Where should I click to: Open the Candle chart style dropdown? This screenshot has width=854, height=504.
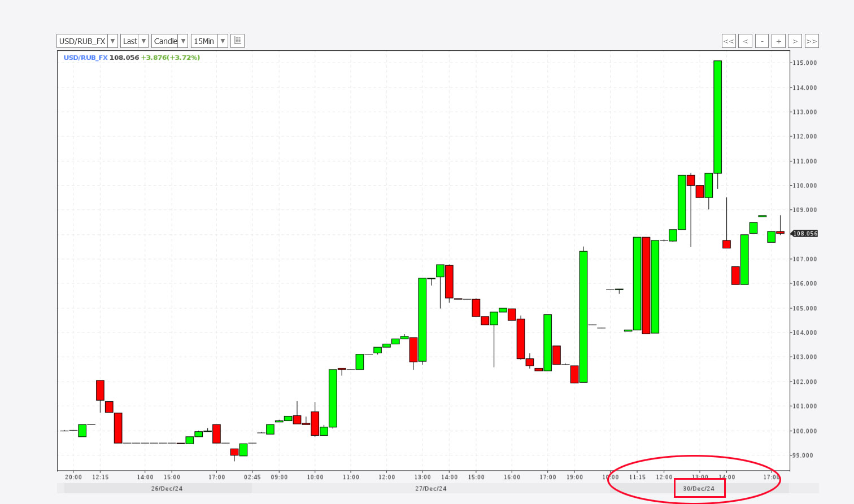tap(183, 41)
